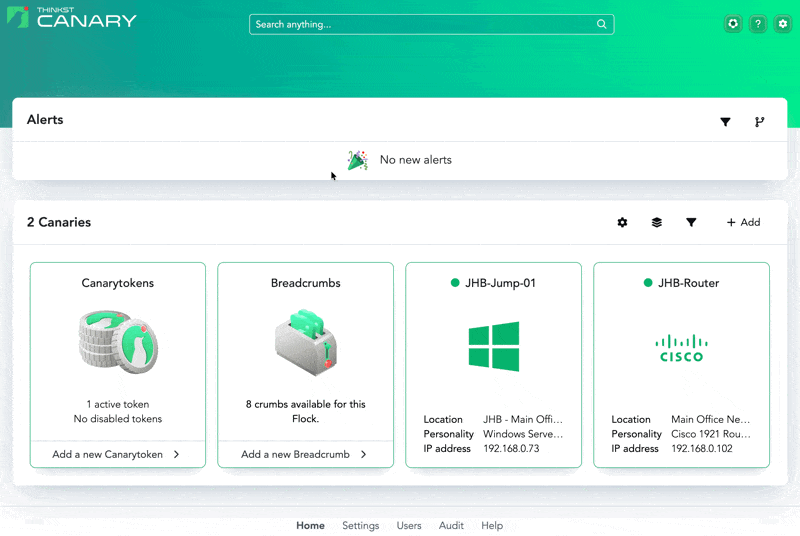
Task: Click IP address 192.168.0.102
Action: (702, 449)
